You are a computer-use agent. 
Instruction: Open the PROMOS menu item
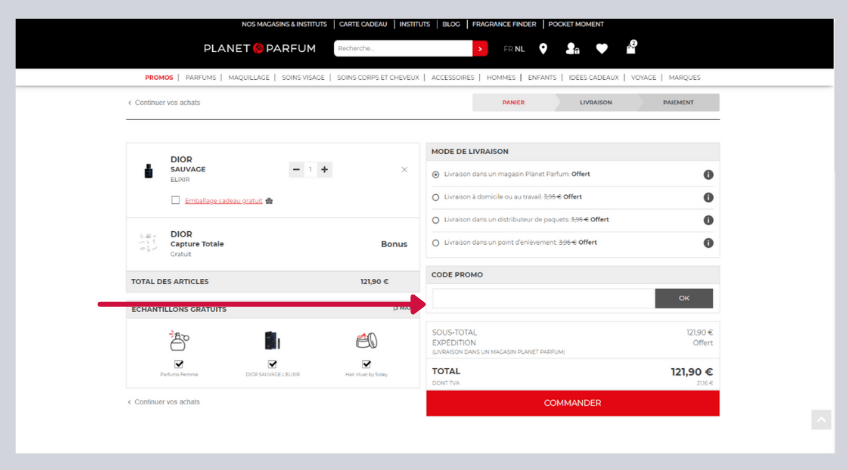(158, 77)
